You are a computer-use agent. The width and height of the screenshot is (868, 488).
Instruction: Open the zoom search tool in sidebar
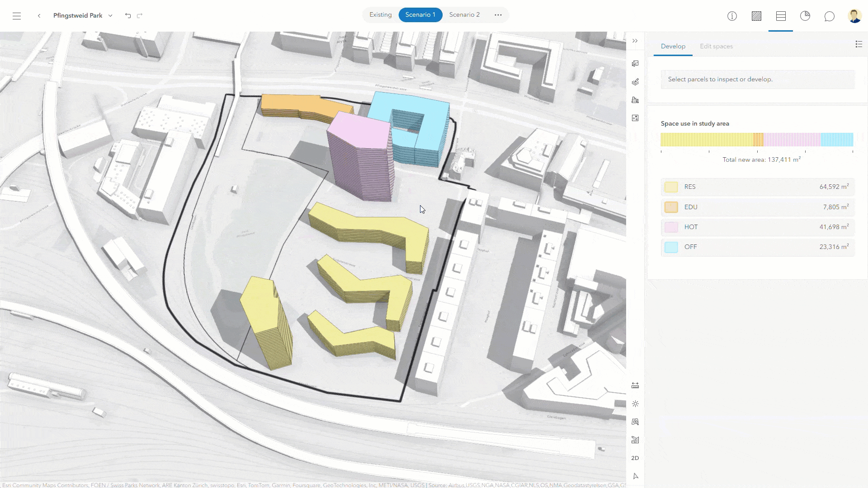[x=635, y=422]
